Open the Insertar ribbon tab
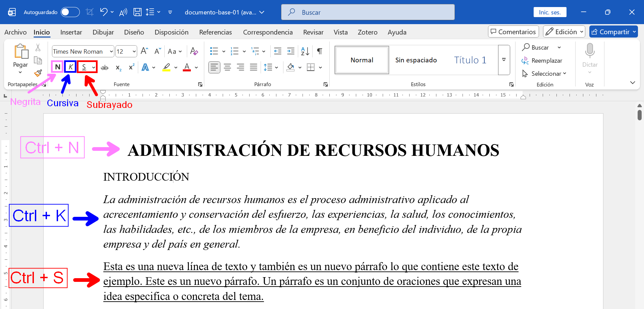Screen dimensions: 644x309 71,32
